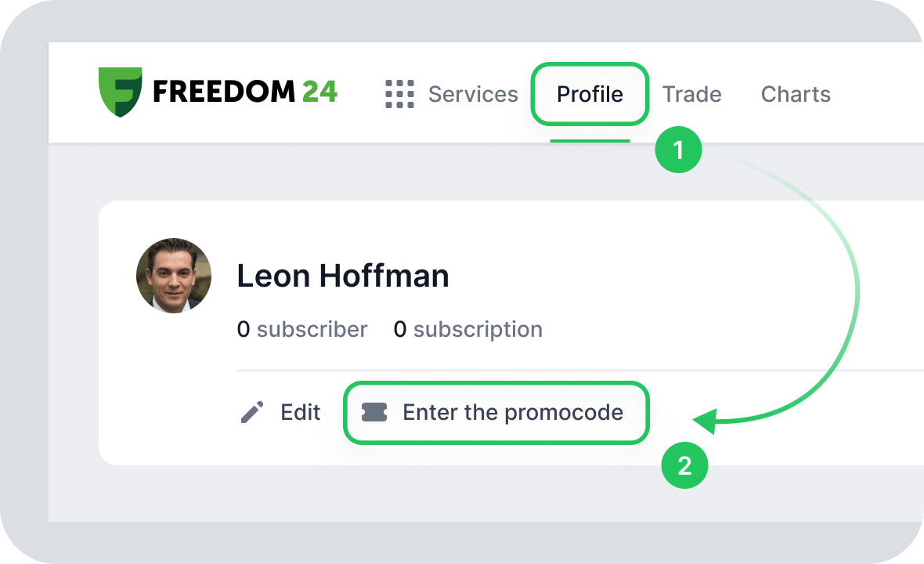Select the pencil icon next to Edit
924x564 pixels.
(x=251, y=411)
